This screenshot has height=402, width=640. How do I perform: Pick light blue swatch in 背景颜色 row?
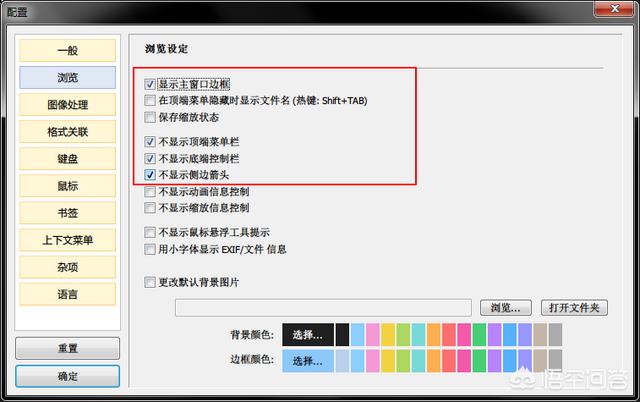click(358, 335)
